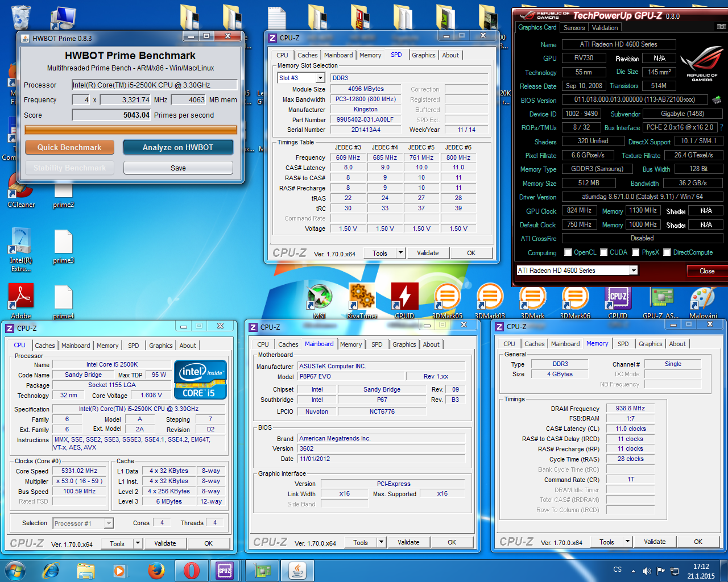Click the GPU-Z screenshot camera icon

(x=721, y=27)
